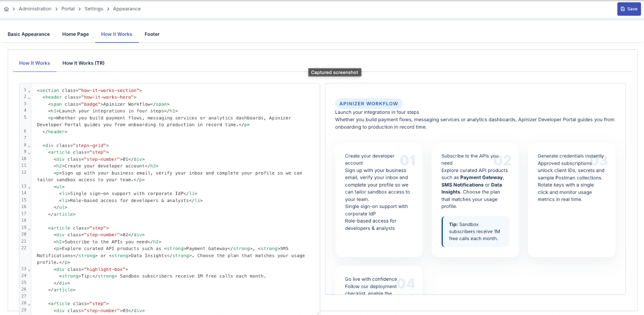
Task: Go to Administration in the breadcrumb
Action: click(35, 9)
